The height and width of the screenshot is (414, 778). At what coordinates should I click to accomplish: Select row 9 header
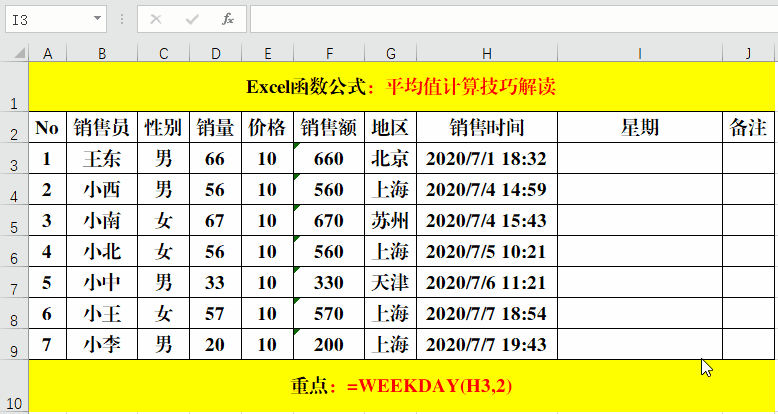tap(14, 344)
